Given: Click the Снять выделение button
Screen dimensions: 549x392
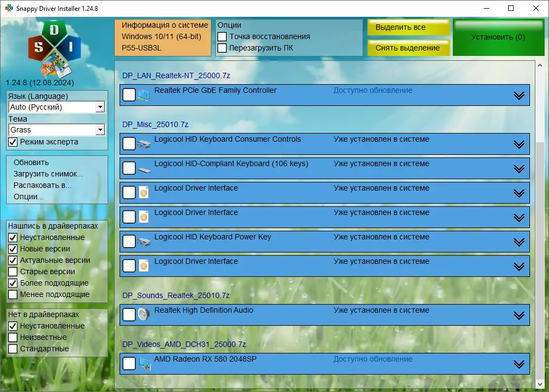Looking at the screenshot, I should [408, 48].
